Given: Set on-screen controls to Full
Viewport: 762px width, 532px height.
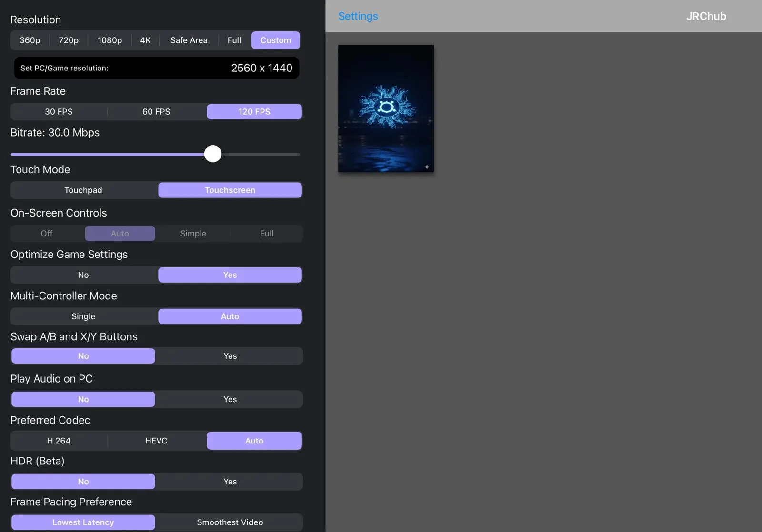Looking at the screenshot, I should tap(267, 234).
